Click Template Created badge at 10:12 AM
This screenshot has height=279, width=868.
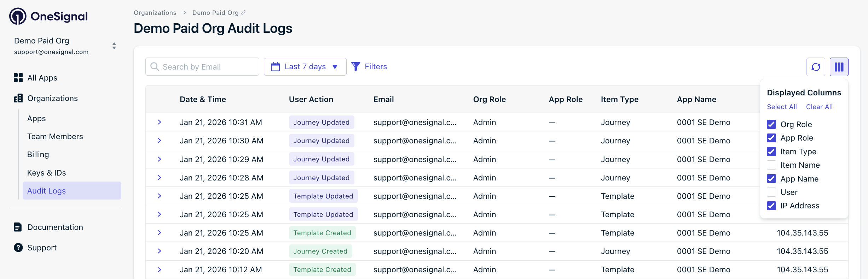click(x=322, y=269)
